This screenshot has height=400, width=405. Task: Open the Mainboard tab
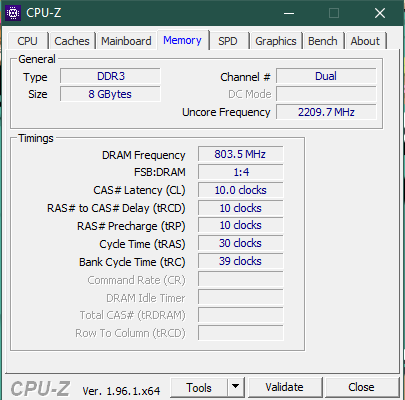(126, 41)
